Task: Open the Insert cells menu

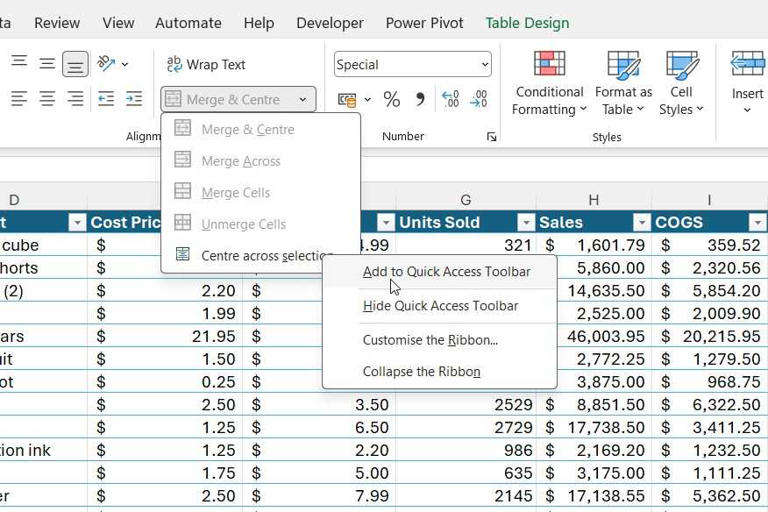Action: click(747, 82)
